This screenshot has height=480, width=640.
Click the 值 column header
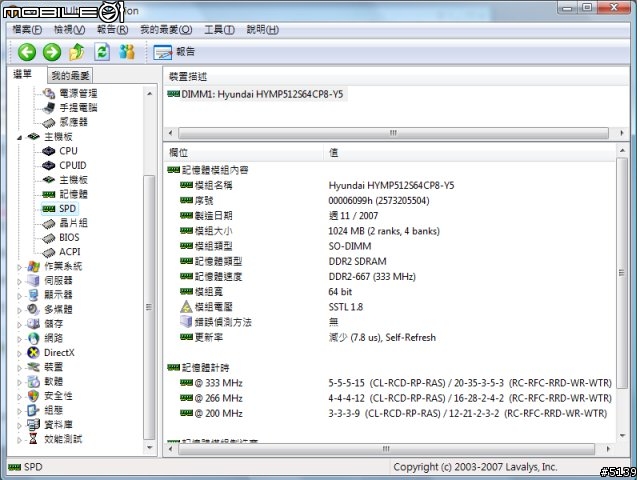469,153
